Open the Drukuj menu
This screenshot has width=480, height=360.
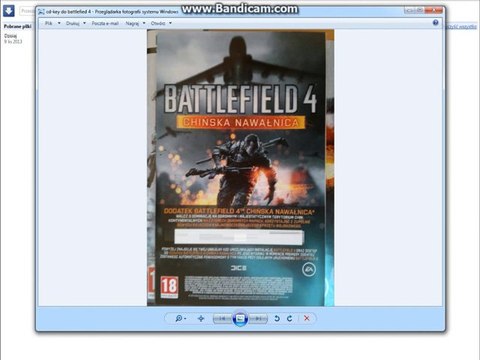click(x=76, y=23)
